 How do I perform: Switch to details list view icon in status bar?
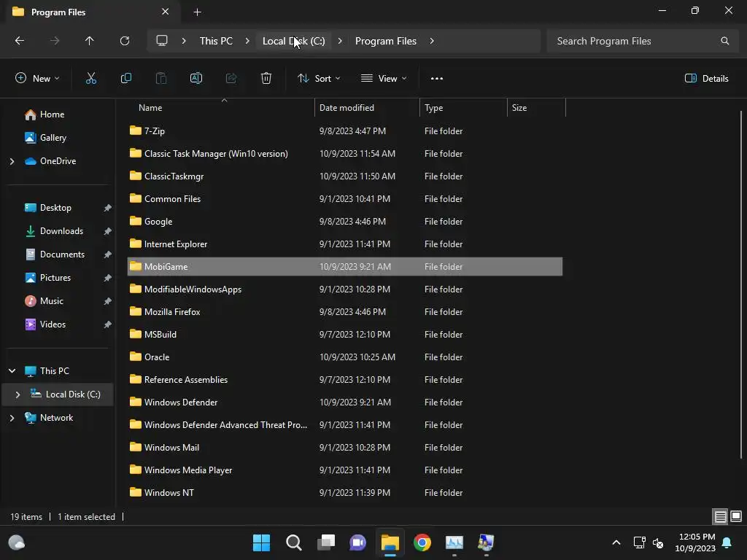click(x=720, y=517)
